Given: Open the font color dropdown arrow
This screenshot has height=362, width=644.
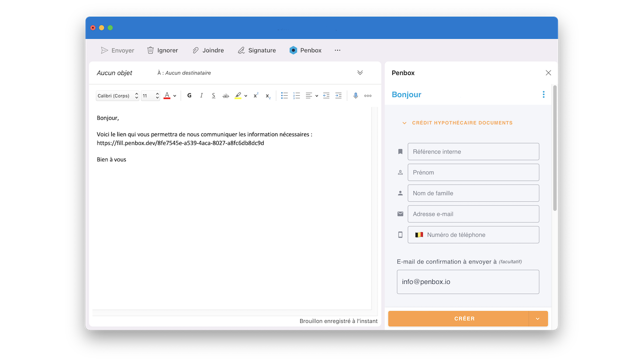Looking at the screenshot, I should (175, 96).
